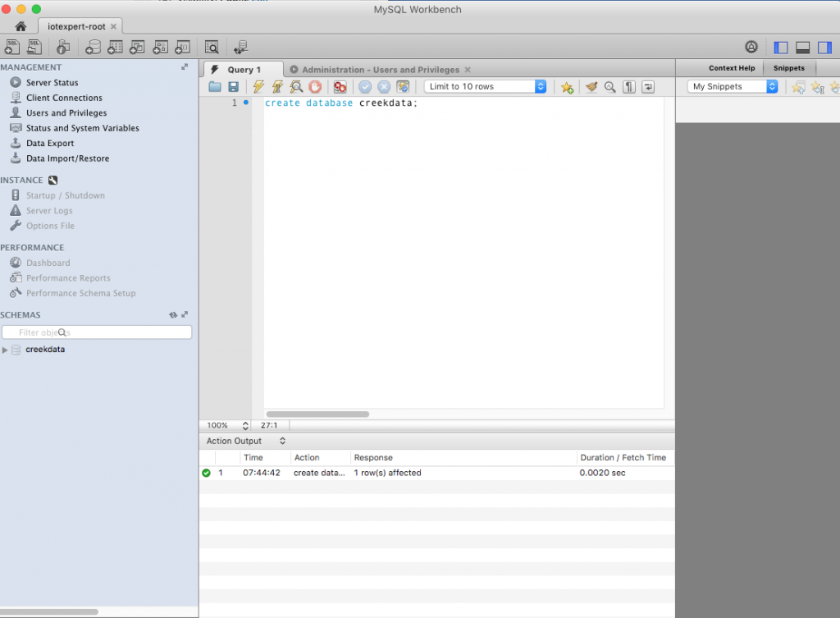Run Explain on the current statement
Viewport: 840px width, 618px height.
[296, 87]
